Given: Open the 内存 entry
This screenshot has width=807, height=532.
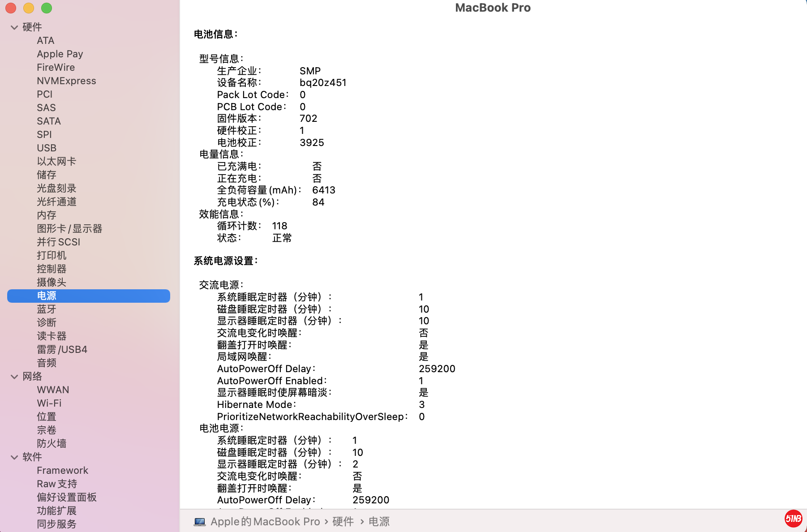Looking at the screenshot, I should (x=47, y=215).
